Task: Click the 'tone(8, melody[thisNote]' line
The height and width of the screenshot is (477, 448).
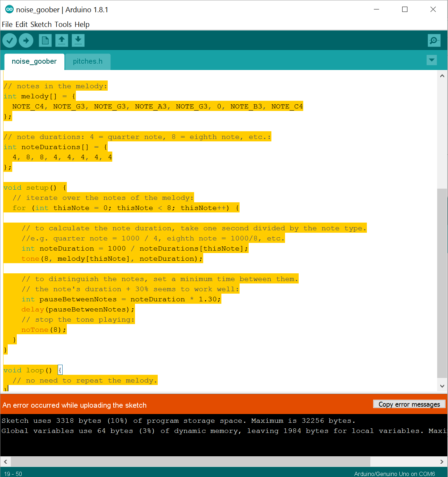Action: tap(112, 259)
